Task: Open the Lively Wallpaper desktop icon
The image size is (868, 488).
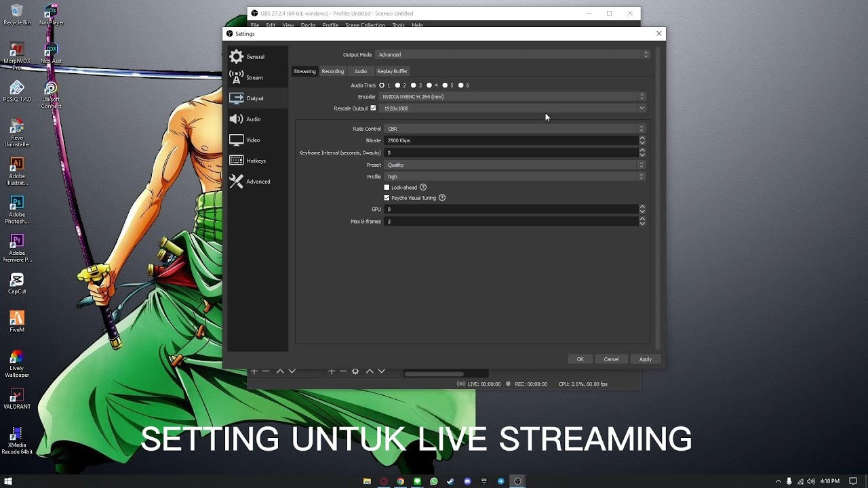Action: click(17, 364)
